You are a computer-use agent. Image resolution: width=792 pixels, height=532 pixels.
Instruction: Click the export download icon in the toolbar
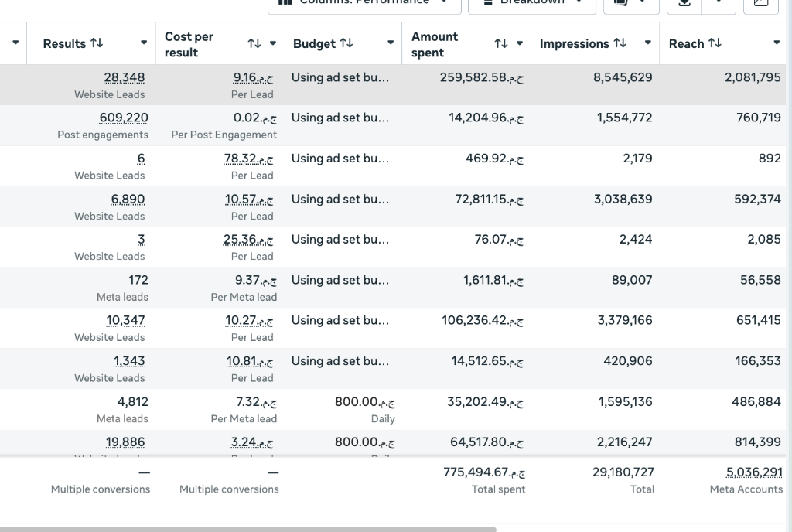[684, 2]
